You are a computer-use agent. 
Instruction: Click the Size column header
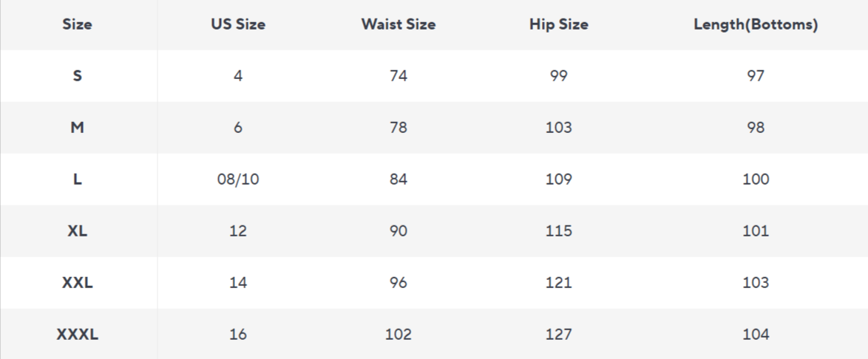[x=78, y=24]
